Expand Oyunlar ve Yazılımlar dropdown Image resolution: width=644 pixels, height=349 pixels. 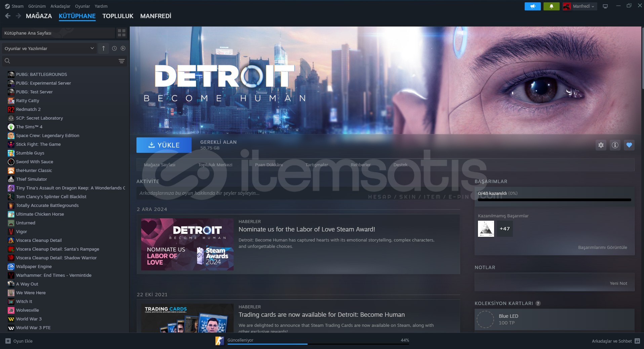click(49, 48)
